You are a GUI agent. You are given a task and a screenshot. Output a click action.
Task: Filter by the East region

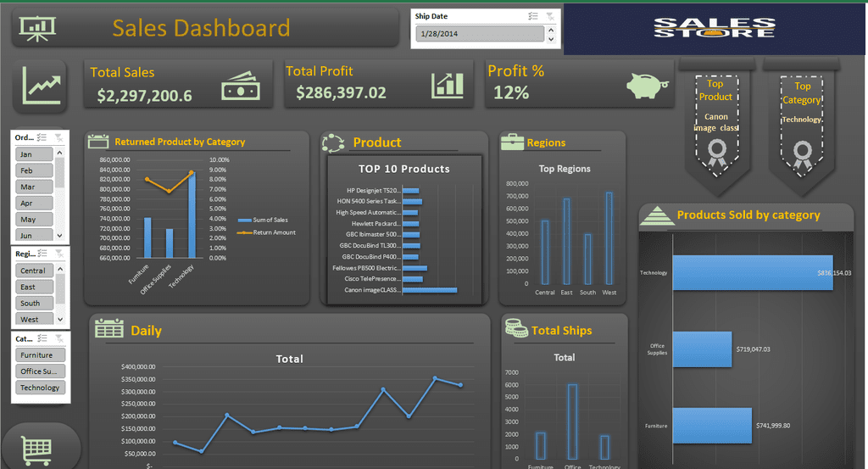point(34,287)
